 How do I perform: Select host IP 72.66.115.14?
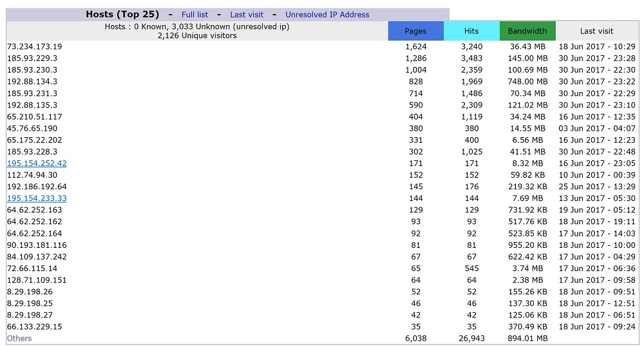32,268
